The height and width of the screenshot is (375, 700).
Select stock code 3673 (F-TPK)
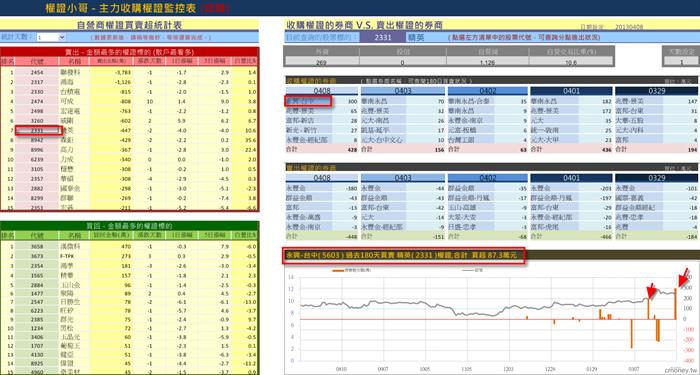point(37,256)
